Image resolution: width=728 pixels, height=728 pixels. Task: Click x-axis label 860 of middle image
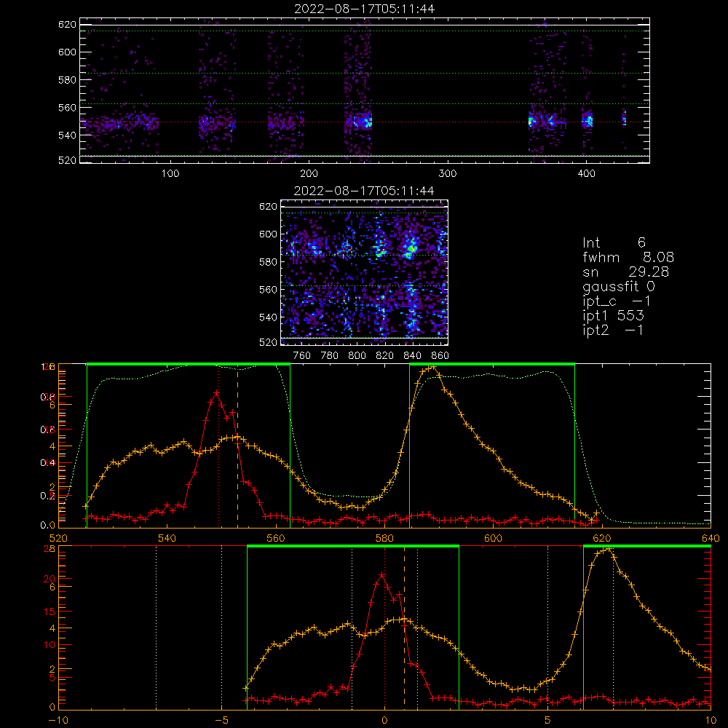pyautogui.click(x=440, y=356)
